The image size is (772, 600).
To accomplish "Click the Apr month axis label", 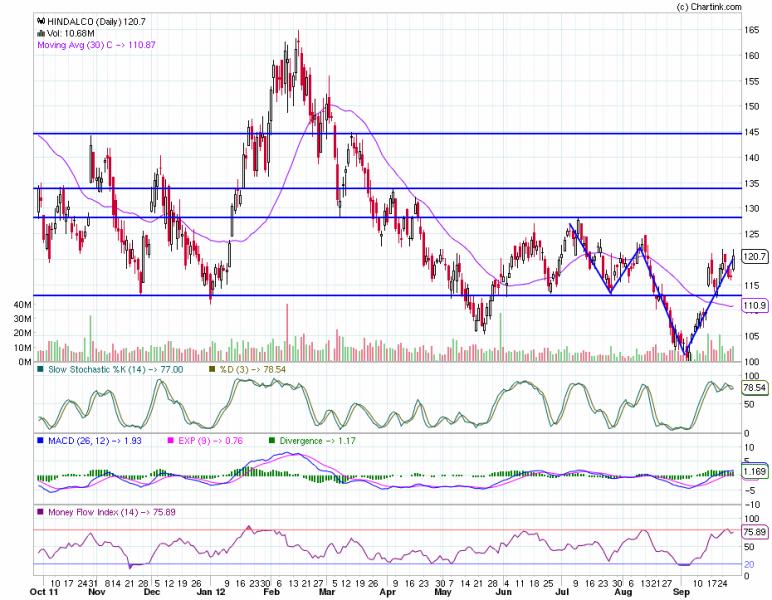I will click(x=387, y=592).
